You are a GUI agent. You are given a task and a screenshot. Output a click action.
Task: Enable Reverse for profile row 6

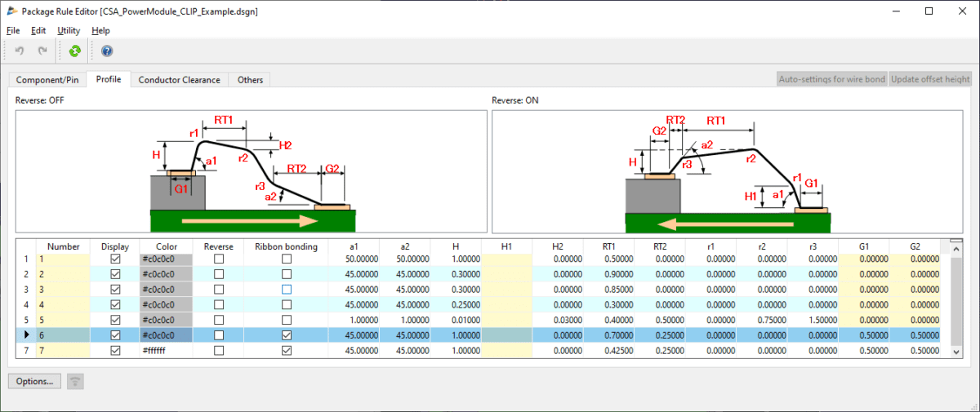click(218, 335)
